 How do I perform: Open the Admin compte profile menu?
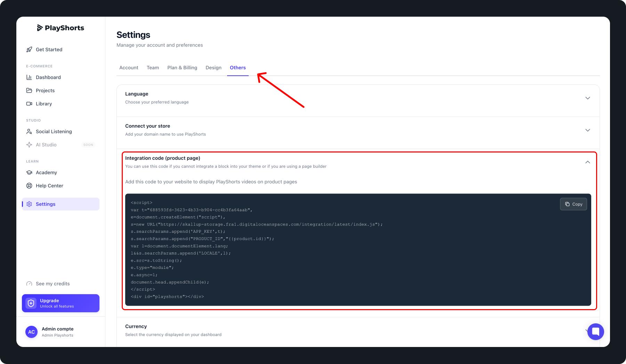pos(61,332)
